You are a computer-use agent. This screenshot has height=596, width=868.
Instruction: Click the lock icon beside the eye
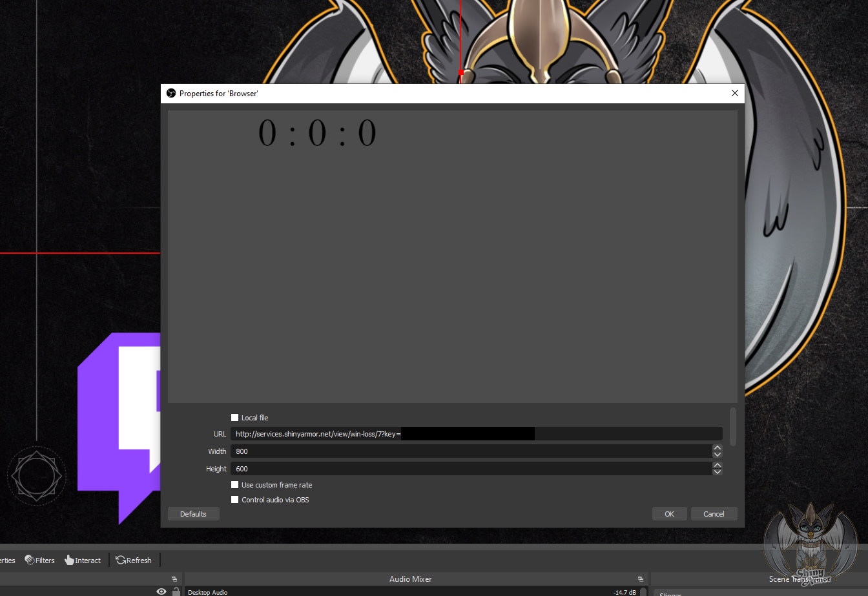pyautogui.click(x=176, y=591)
